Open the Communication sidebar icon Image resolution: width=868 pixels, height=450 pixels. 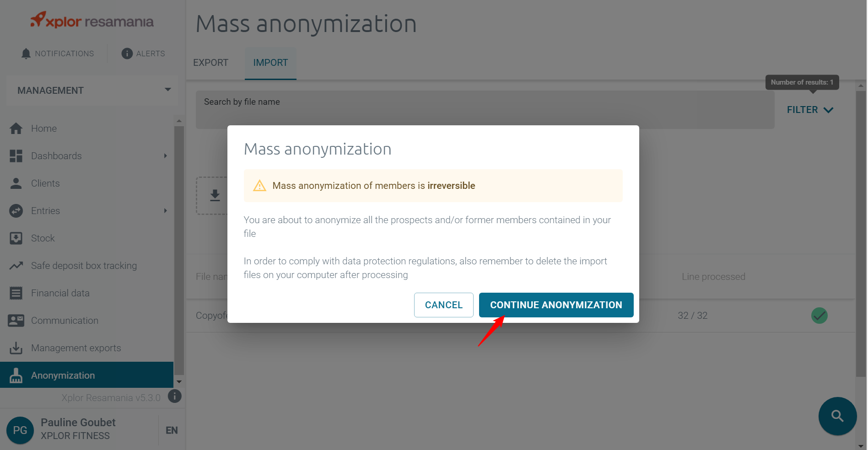coord(16,321)
